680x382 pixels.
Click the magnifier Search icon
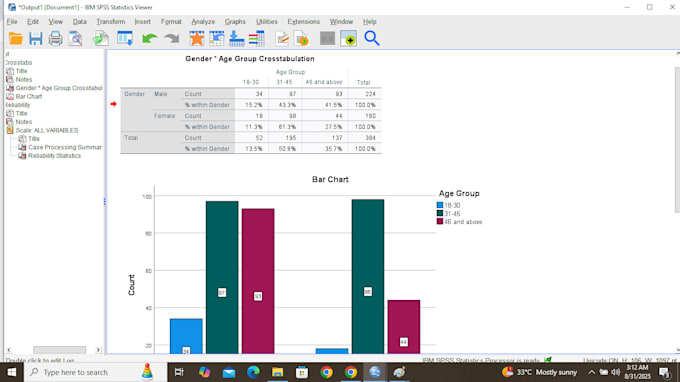pyautogui.click(x=372, y=39)
